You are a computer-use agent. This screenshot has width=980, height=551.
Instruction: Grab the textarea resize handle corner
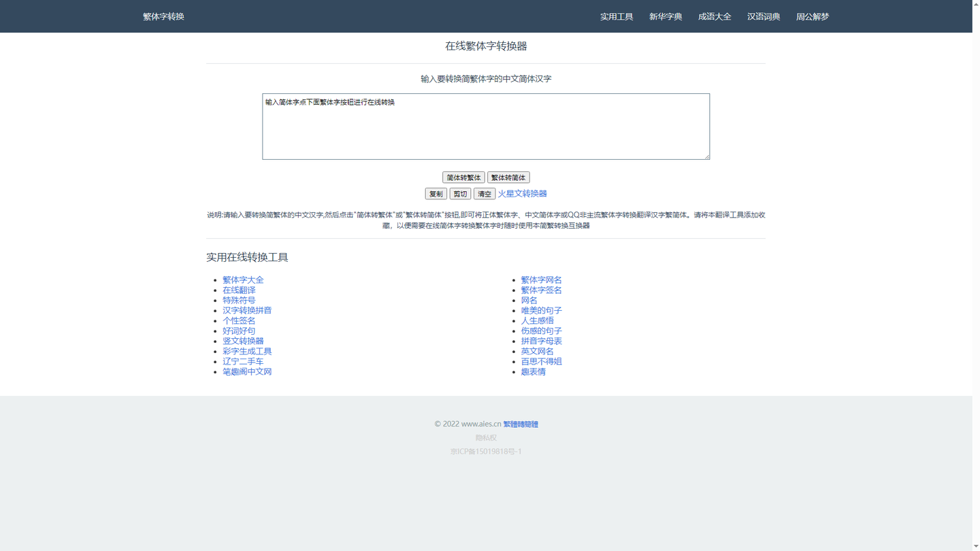tap(706, 156)
